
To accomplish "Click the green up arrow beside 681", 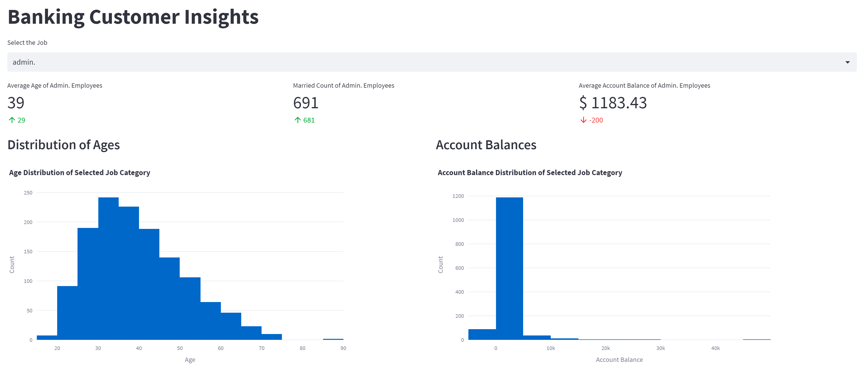I will click(x=298, y=120).
